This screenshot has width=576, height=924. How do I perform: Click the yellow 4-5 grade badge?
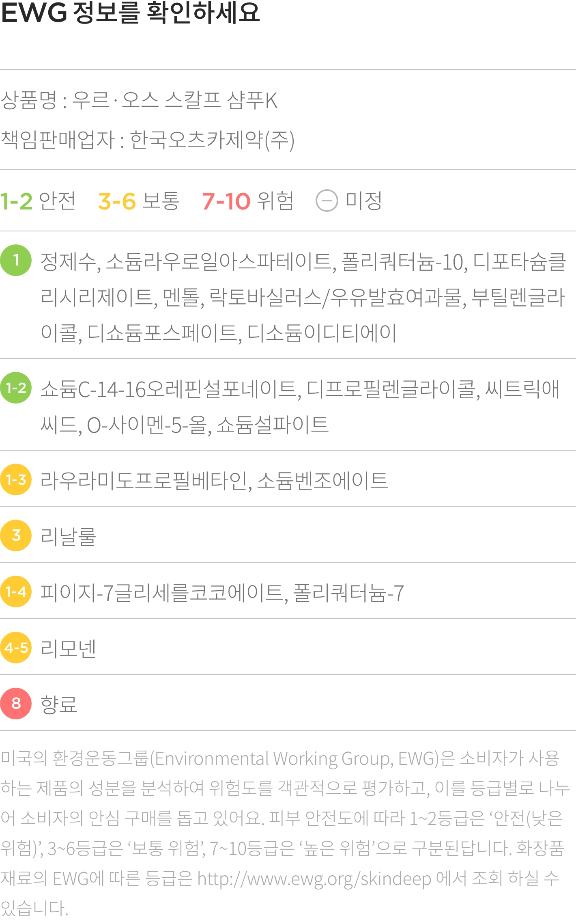pyautogui.click(x=16, y=648)
